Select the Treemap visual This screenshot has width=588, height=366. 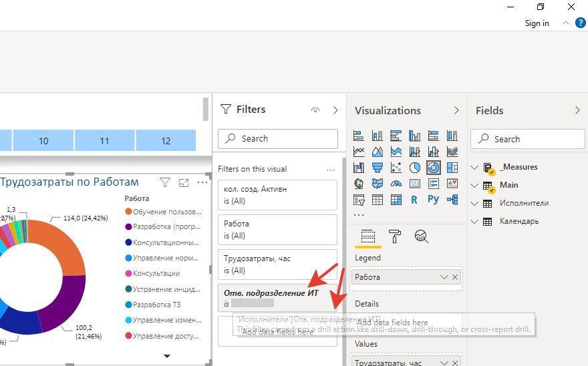click(452, 168)
